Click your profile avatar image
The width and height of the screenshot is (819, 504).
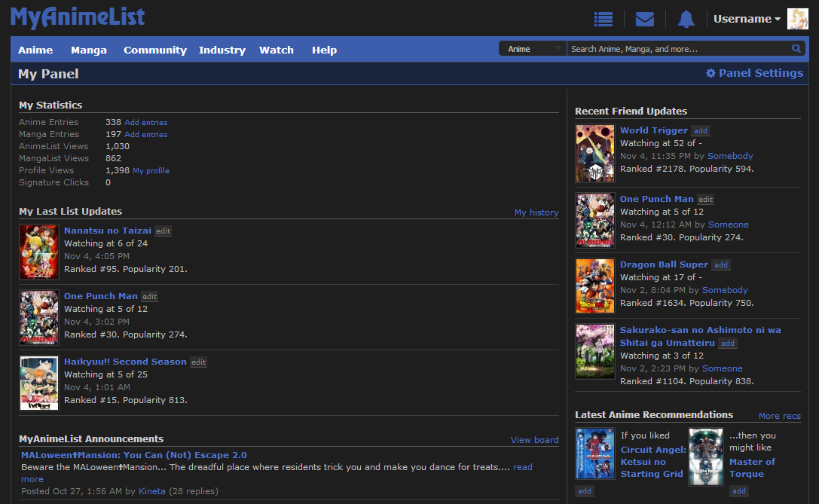click(x=797, y=18)
